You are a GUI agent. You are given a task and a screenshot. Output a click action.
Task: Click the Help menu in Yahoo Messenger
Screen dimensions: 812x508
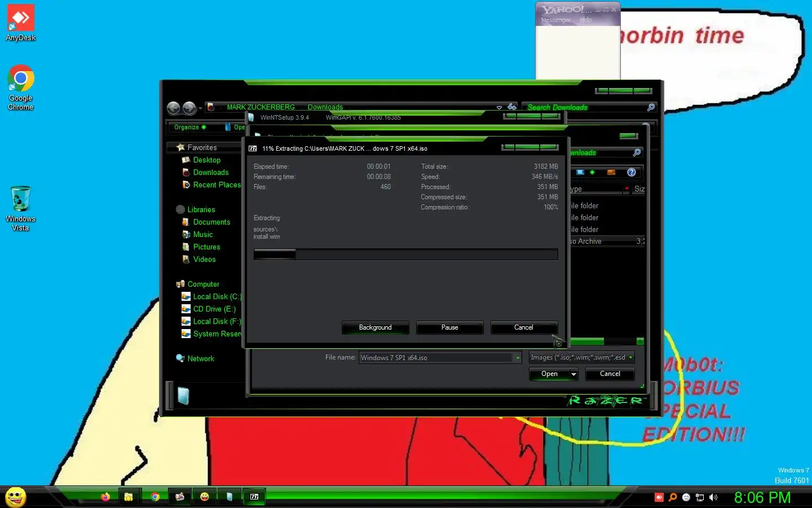tap(585, 20)
